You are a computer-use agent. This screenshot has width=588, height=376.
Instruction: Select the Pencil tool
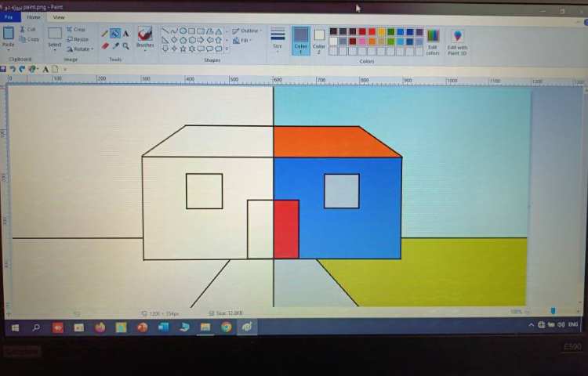pos(105,34)
